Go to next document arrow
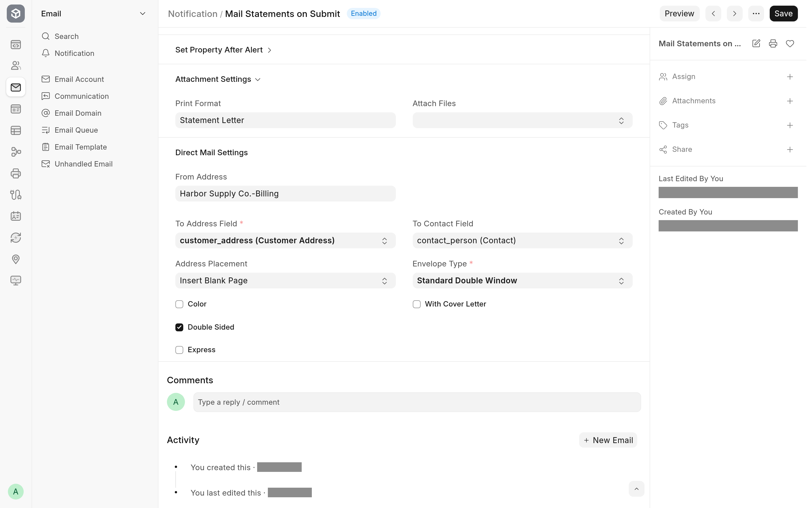Viewport: 812px width, 508px height. [734, 14]
